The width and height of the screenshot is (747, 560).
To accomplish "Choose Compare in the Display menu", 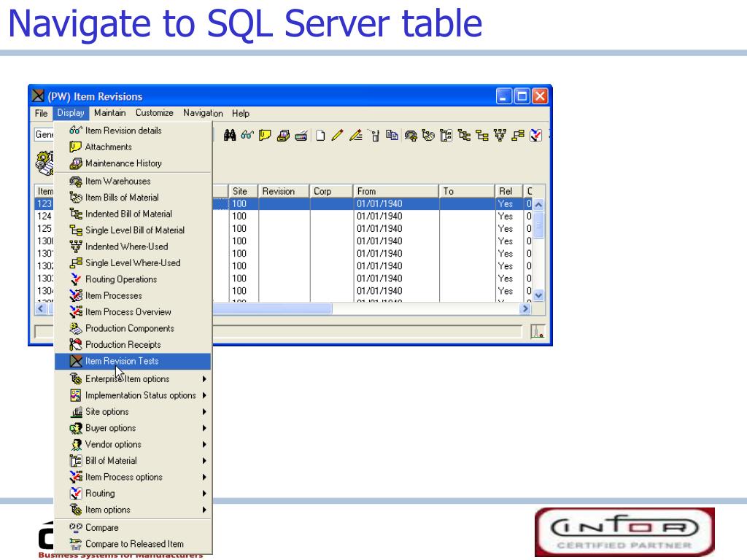I will [x=133, y=528].
